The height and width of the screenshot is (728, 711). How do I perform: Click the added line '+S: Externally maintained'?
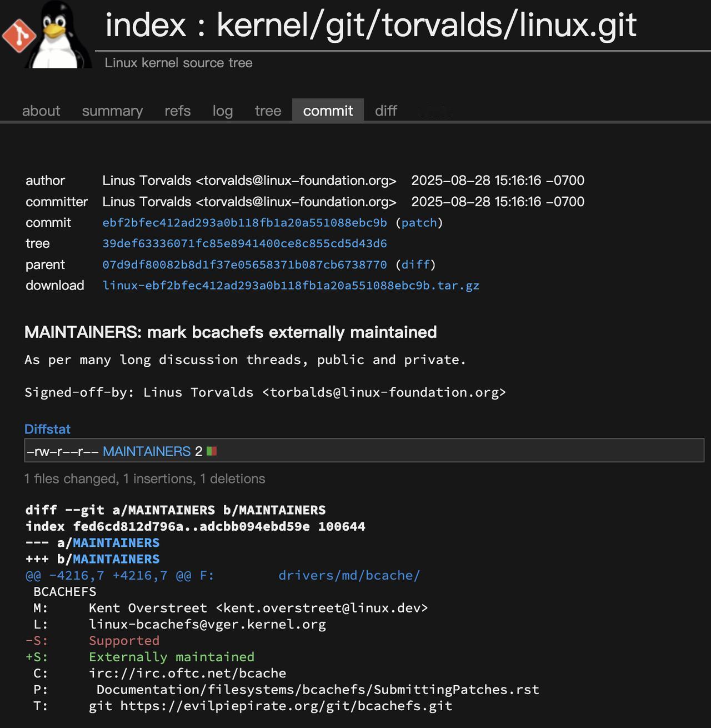pos(139,657)
